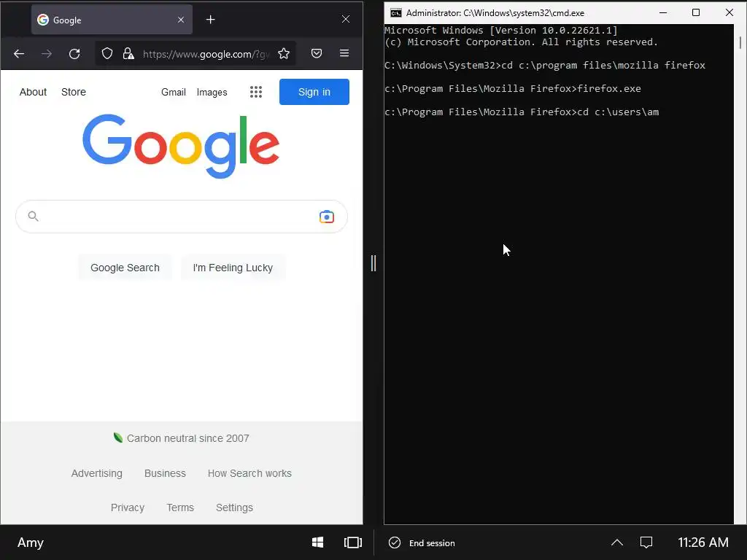Open How Search works link
The height and width of the screenshot is (560, 747).
coord(249,473)
